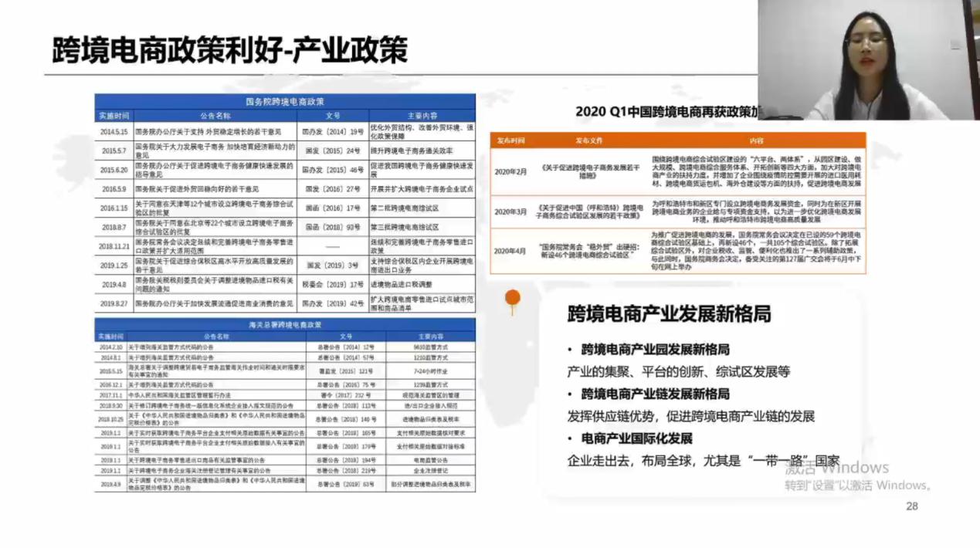
Task: Select document number "国发〔2015〕24号"
Action: click(333, 151)
